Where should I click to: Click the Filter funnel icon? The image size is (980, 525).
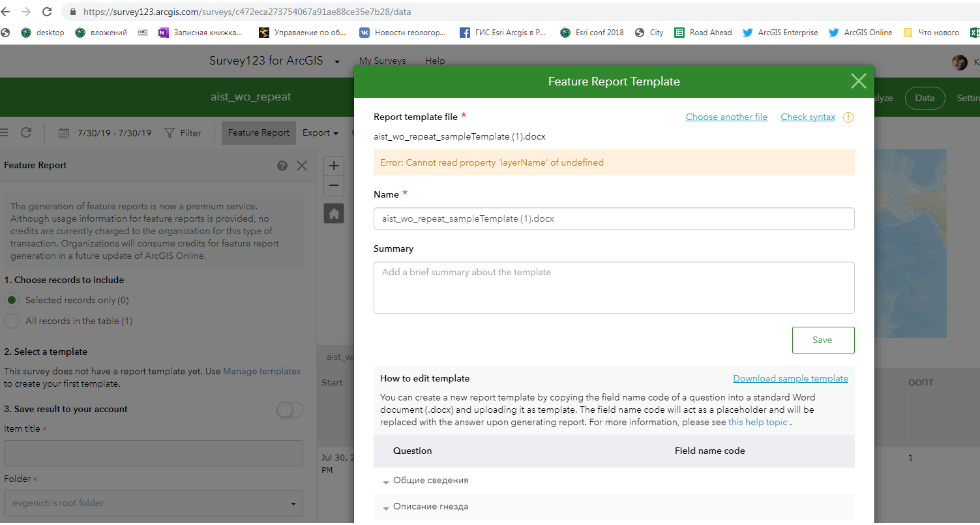pos(170,133)
